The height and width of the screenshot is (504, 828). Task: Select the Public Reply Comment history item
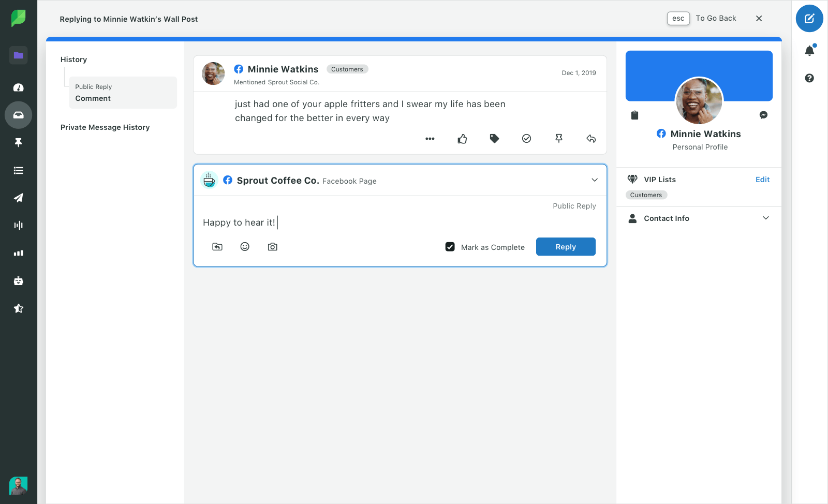[x=123, y=93]
